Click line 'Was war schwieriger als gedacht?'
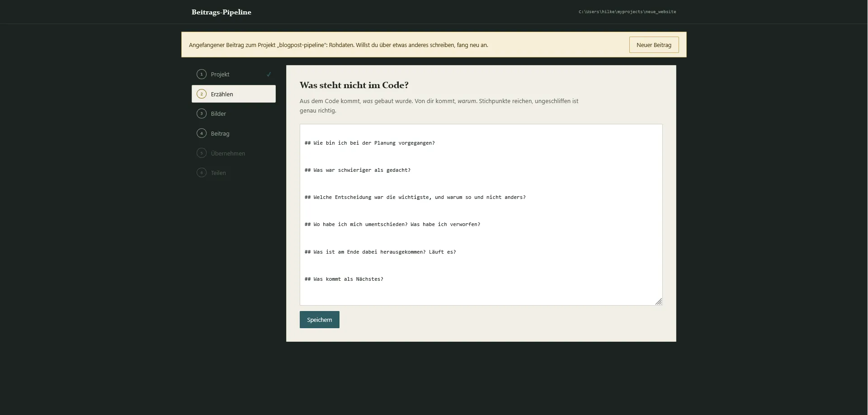The width and height of the screenshot is (868, 415). (358, 170)
